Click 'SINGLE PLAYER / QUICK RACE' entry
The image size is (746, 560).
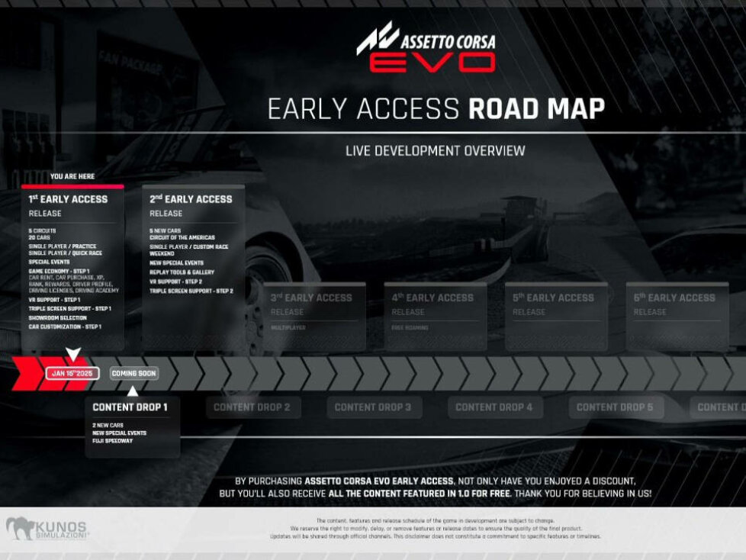tap(65, 253)
